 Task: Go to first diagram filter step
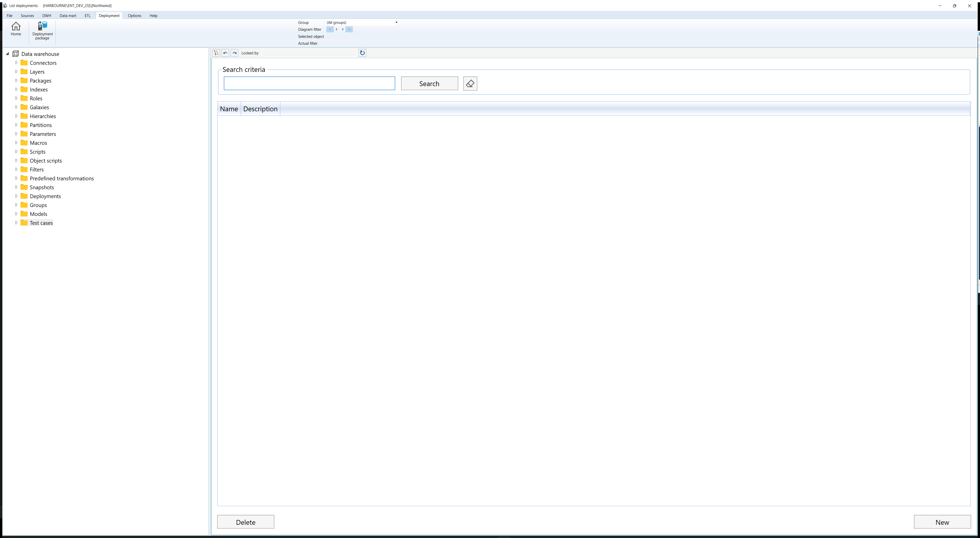[x=330, y=29]
